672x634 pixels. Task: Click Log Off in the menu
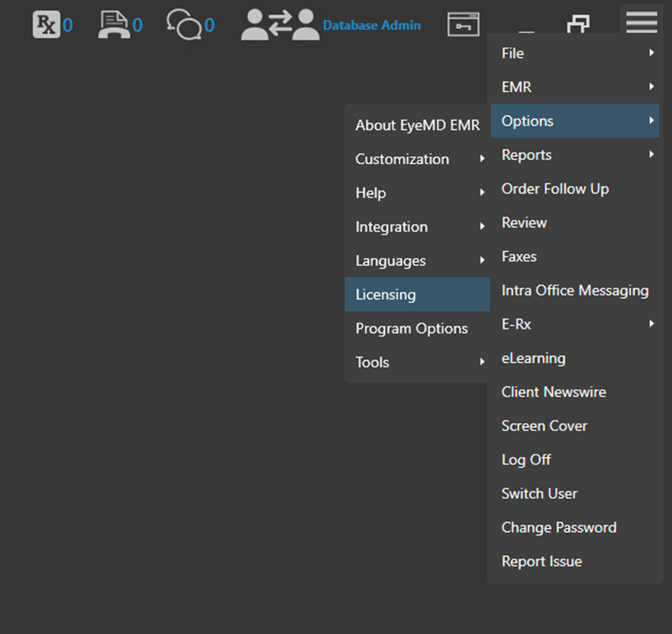click(527, 460)
